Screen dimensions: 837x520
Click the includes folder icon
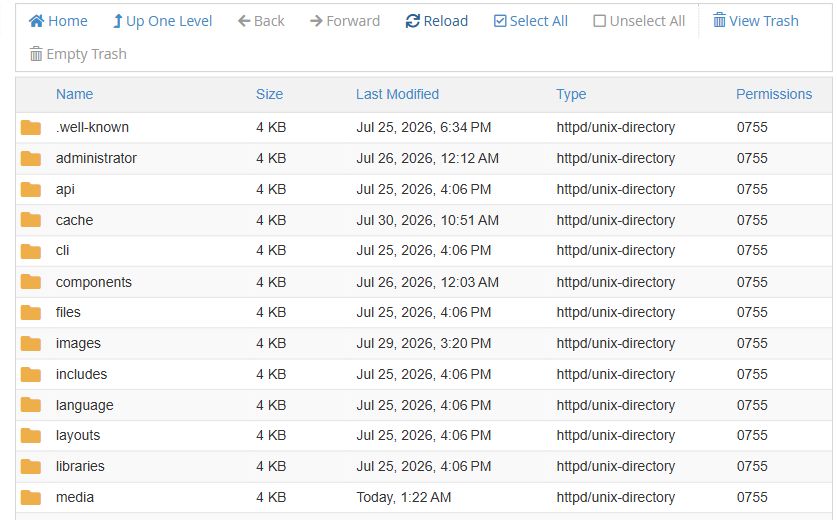(31, 374)
